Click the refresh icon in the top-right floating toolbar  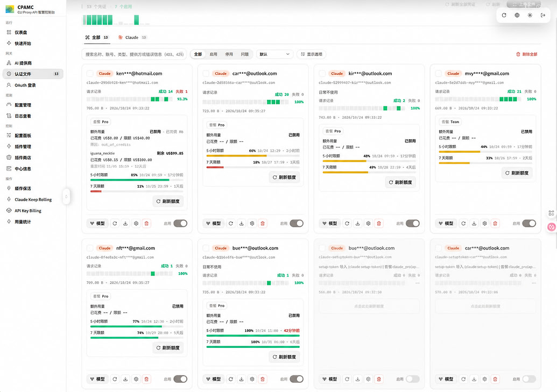pos(504,15)
